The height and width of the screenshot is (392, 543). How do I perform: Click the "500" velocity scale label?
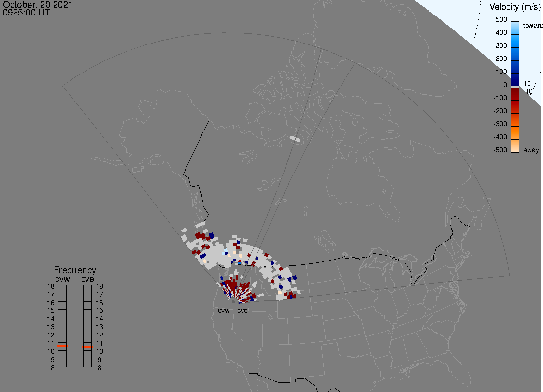[501, 19]
